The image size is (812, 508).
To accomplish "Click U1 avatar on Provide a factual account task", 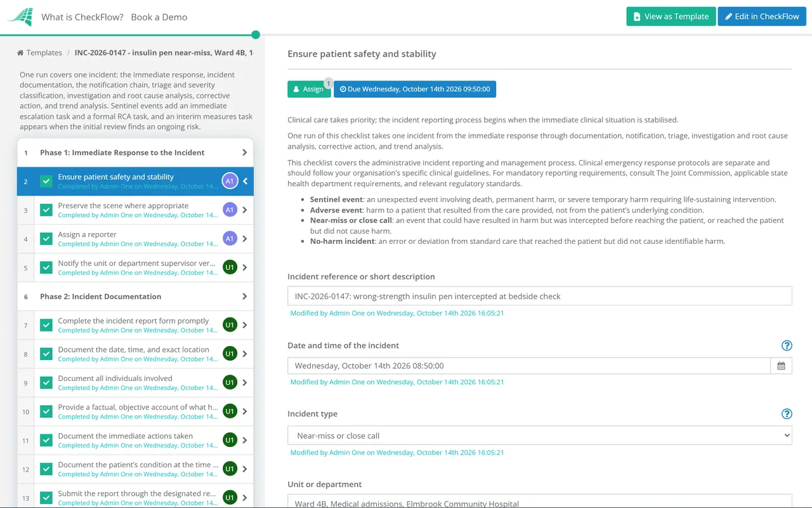I will click(x=230, y=411).
